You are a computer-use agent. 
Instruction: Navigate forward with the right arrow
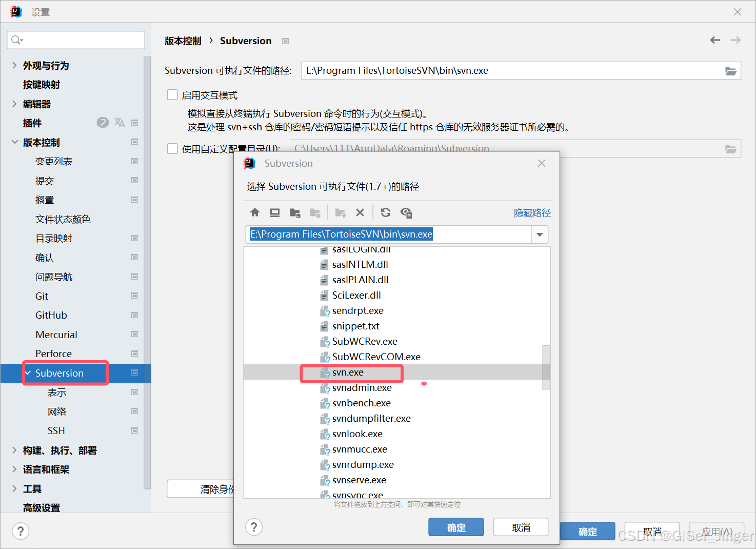click(x=735, y=40)
